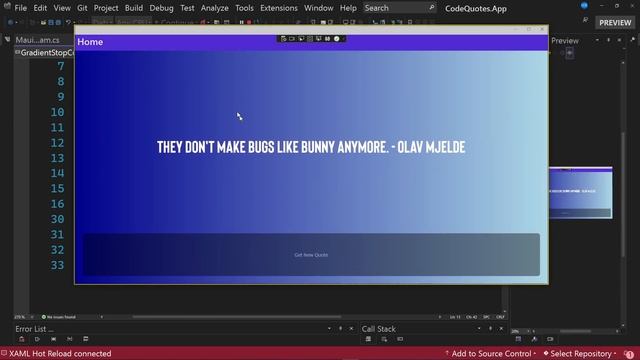The height and width of the screenshot is (360, 640).
Task: Click second icon in Error List toolbar
Action: [37, 339]
